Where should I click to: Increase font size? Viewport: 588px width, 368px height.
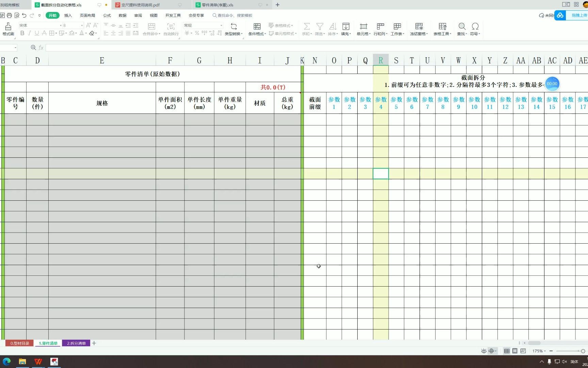coord(88,25)
